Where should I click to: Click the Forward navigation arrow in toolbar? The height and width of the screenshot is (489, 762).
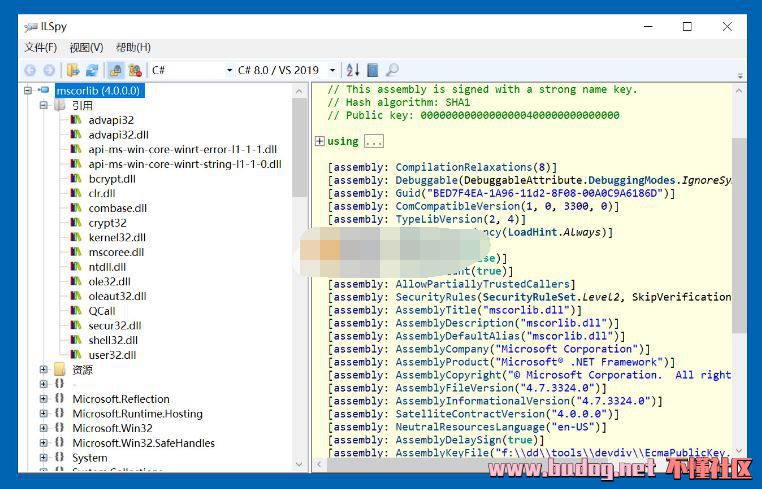(49, 70)
